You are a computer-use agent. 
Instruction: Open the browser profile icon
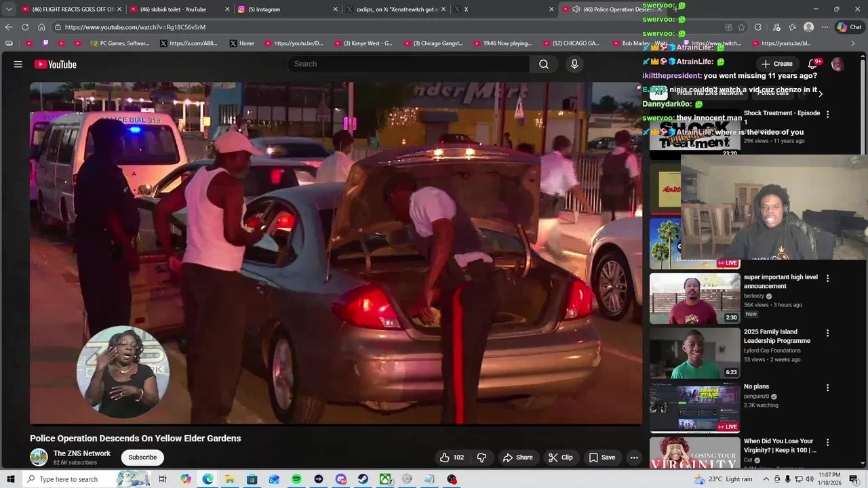point(808,27)
